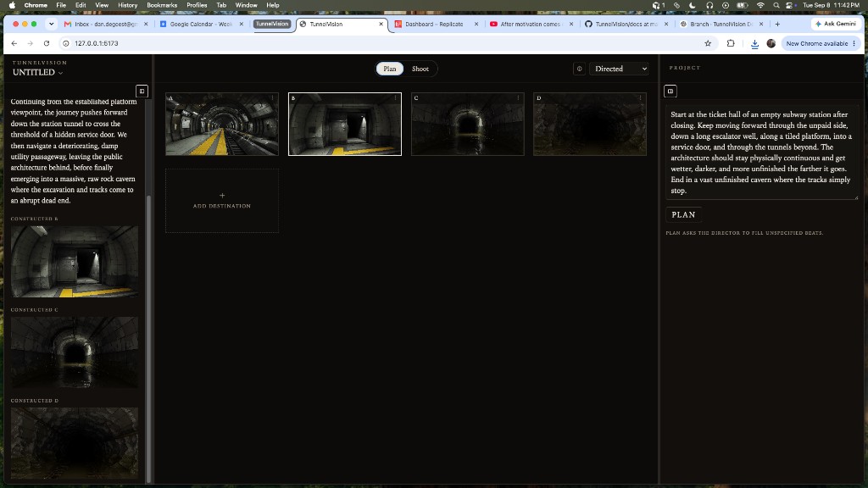Viewport: 868px width, 488px height.
Task: Switch to Plan mode
Action: 390,69
